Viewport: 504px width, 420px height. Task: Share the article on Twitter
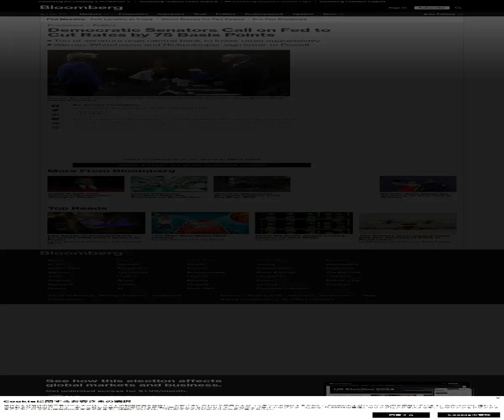[x=55, y=110]
